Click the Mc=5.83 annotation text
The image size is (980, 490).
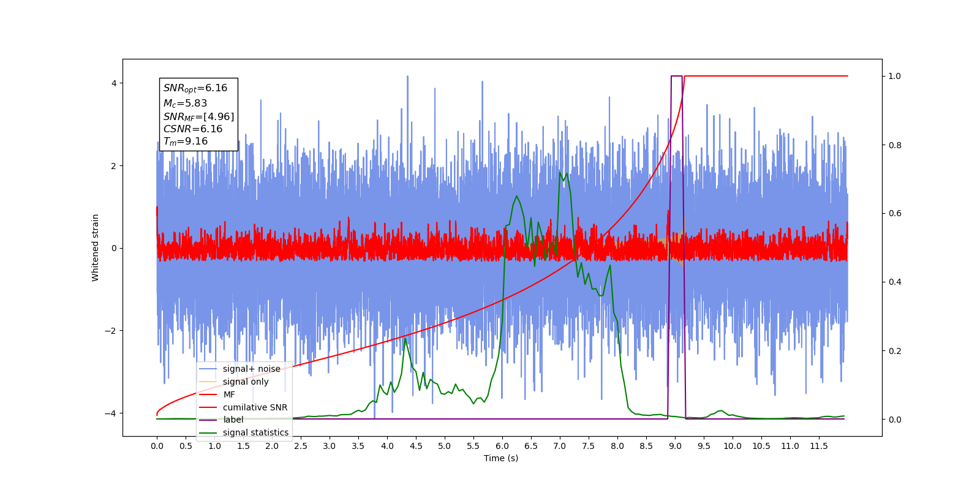click(185, 104)
